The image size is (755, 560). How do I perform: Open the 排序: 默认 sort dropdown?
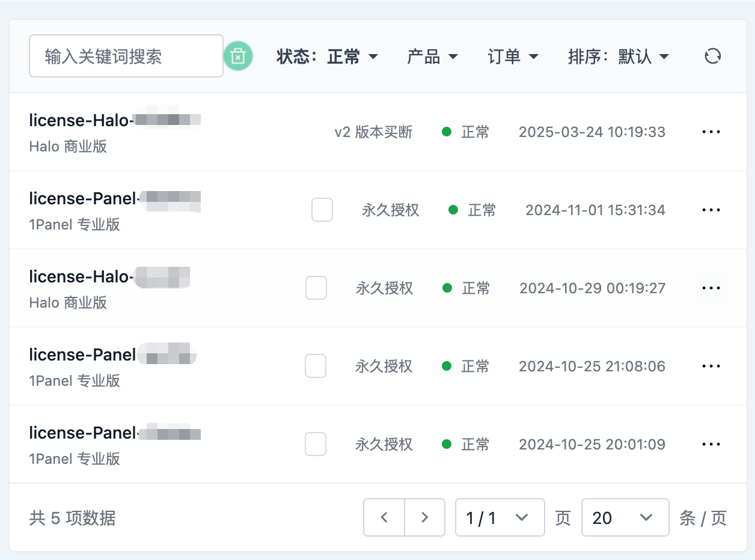tap(619, 56)
